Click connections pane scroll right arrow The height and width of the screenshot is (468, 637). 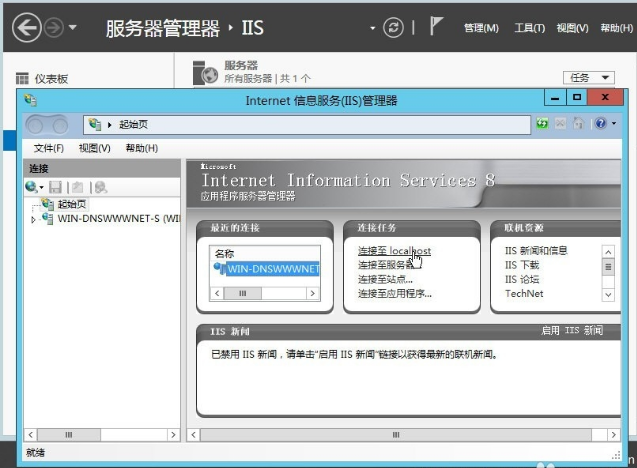(x=173, y=435)
